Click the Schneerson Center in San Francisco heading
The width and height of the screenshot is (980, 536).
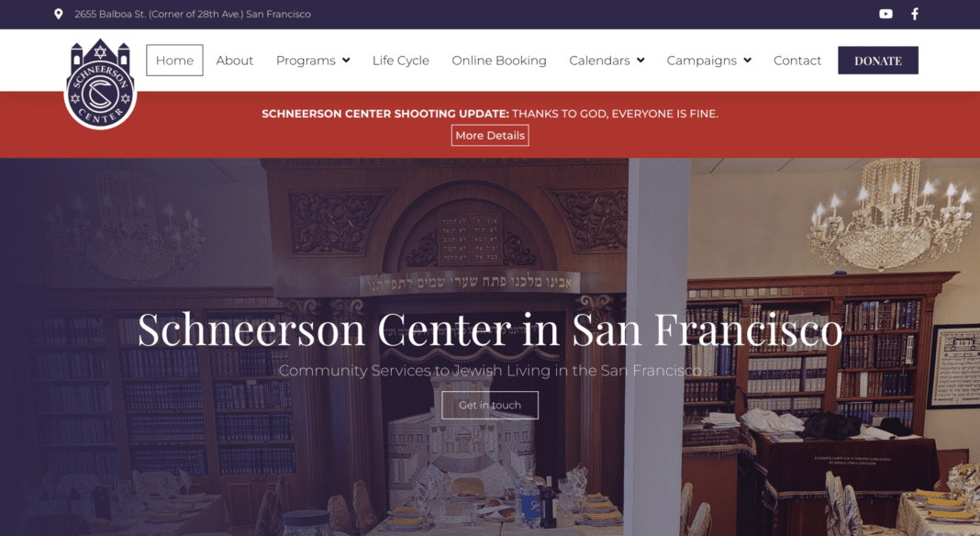pos(490,329)
